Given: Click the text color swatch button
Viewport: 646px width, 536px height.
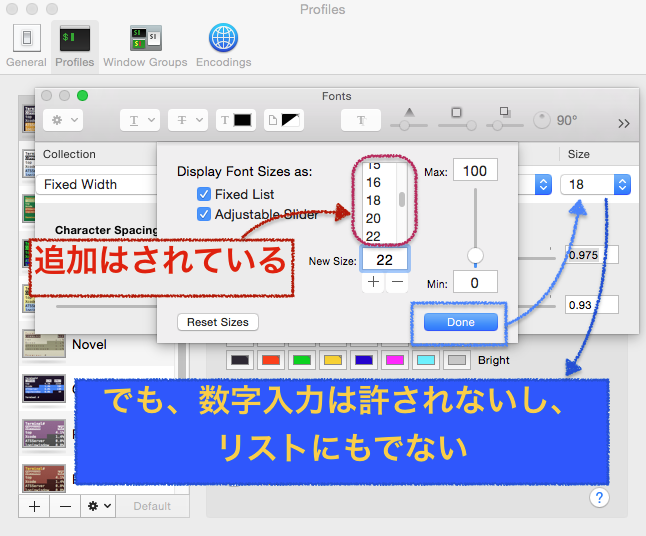Looking at the screenshot, I should 236,120.
